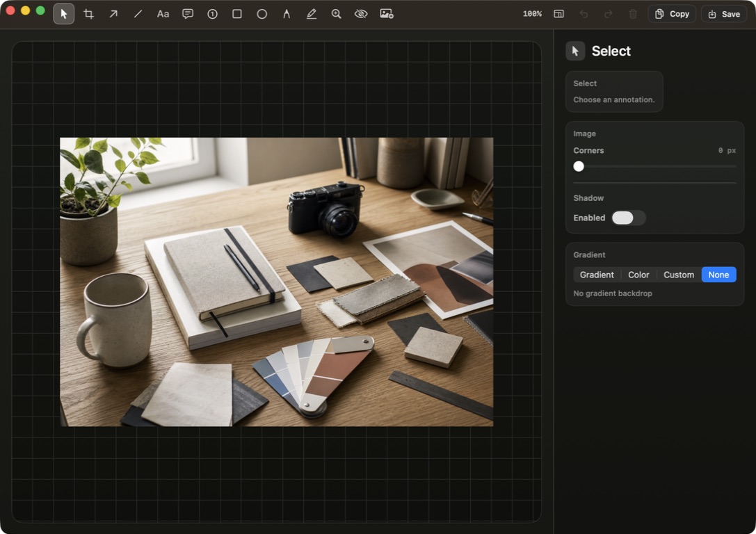
Task: Select the numbered step Counter tool
Action: [x=213, y=14]
